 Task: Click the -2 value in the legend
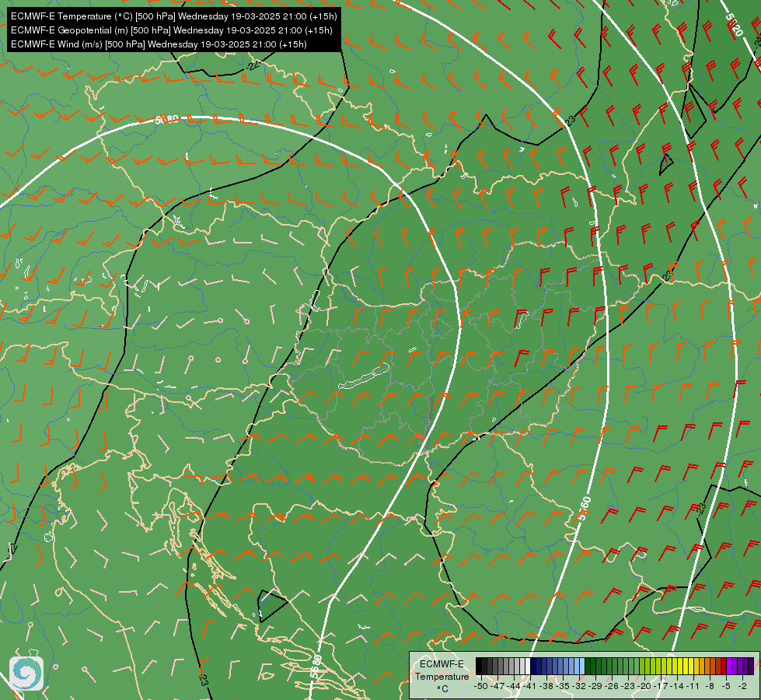[x=742, y=686]
